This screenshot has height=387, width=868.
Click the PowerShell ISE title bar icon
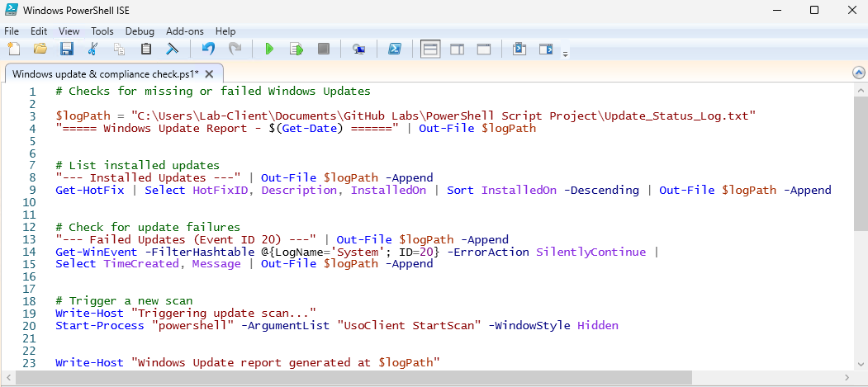pos(11,10)
